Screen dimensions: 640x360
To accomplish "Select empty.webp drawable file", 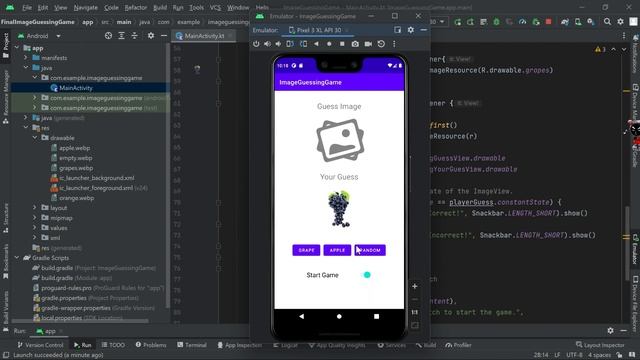I will tap(76, 158).
